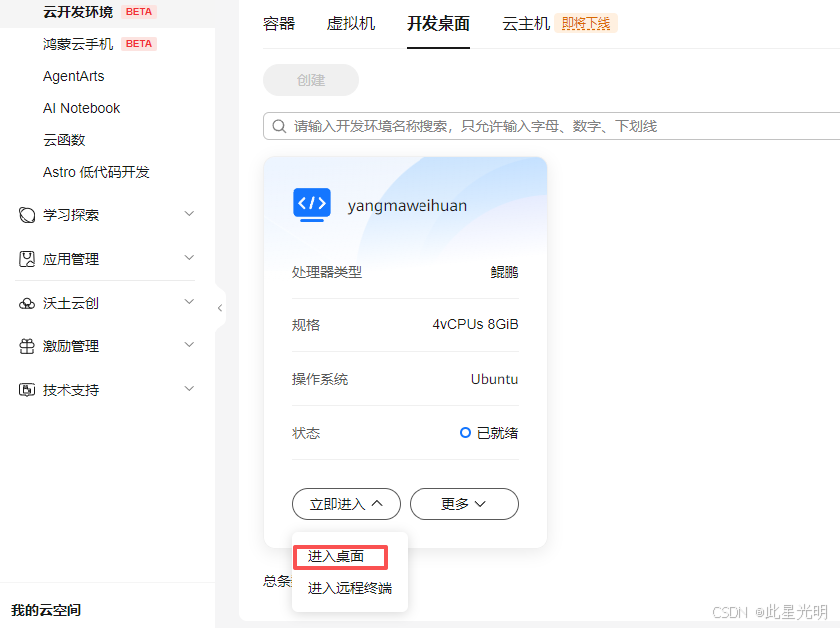Screen dimensions: 840x628
Task: Select the 开发桌面 tab
Action: pos(438,24)
